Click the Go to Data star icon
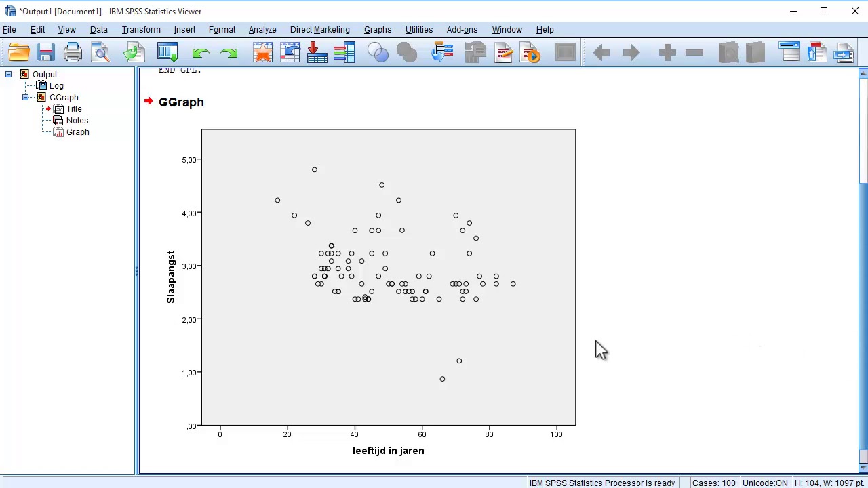868x488 pixels. pyautogui.click(x=262, y=53)
